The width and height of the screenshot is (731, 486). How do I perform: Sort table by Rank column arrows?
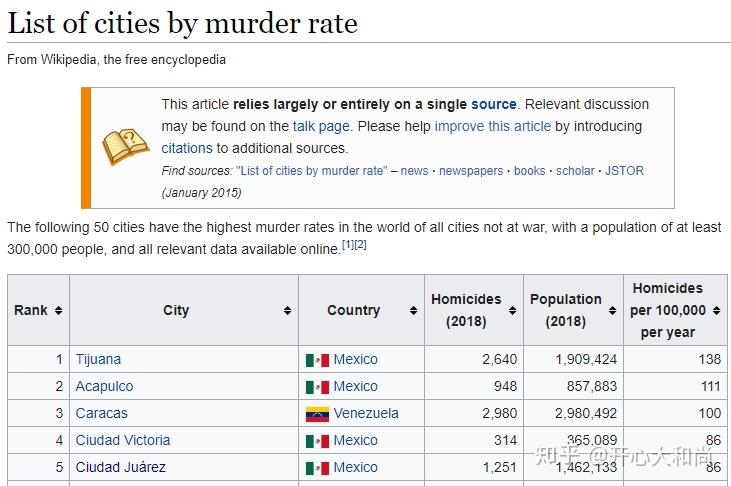coord(59,311)
